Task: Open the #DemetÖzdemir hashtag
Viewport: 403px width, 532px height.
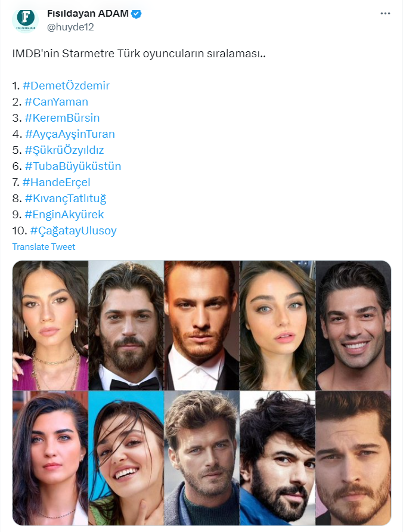Action: click(66, 85)
